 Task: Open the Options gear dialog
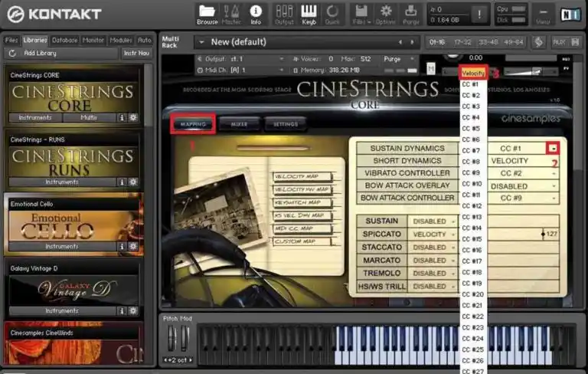pos(386,15)
